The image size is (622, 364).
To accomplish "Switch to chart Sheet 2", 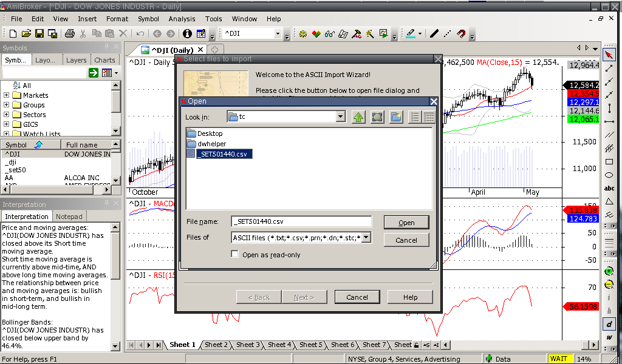I will pos(216,345).
